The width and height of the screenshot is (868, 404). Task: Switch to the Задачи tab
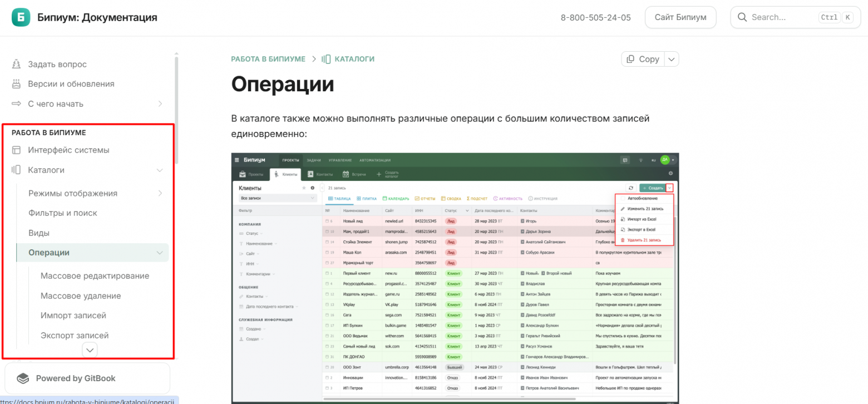(x=314, y=160)
